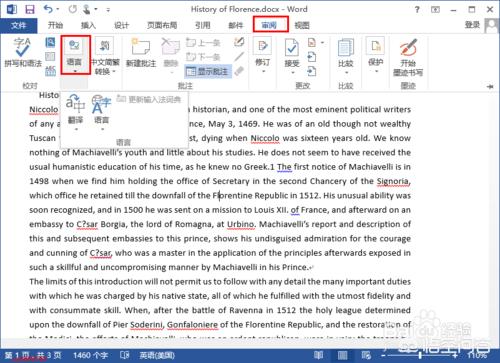The image size is (500, 363).
Task: Click the ABC word count icon
Action: pos(50,70)
